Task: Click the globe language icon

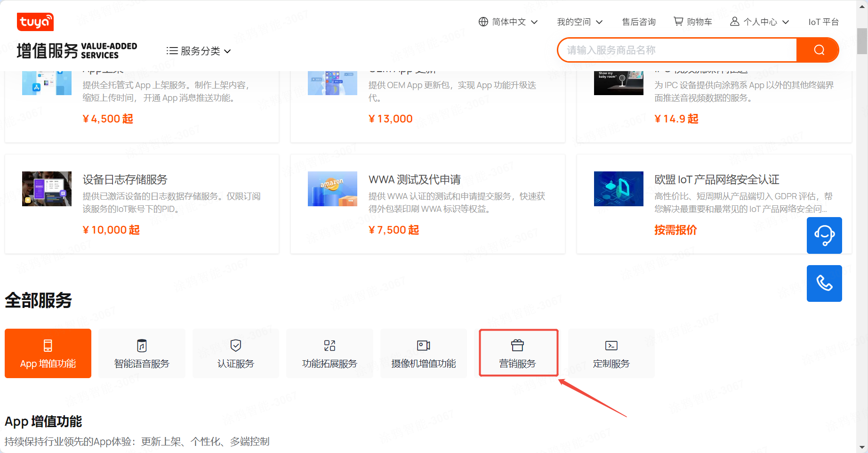Action: coord(483,22)
